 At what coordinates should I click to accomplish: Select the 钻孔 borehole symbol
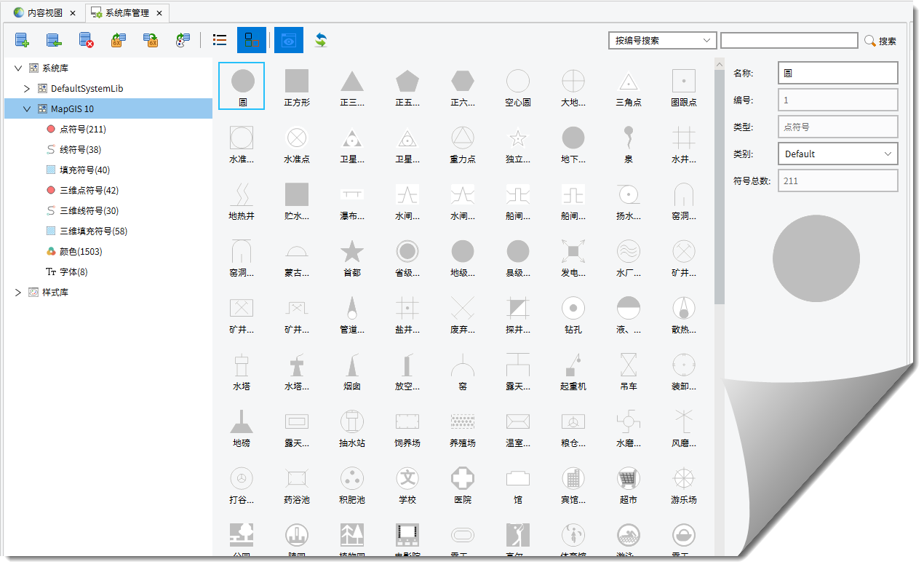coord(573,313)
